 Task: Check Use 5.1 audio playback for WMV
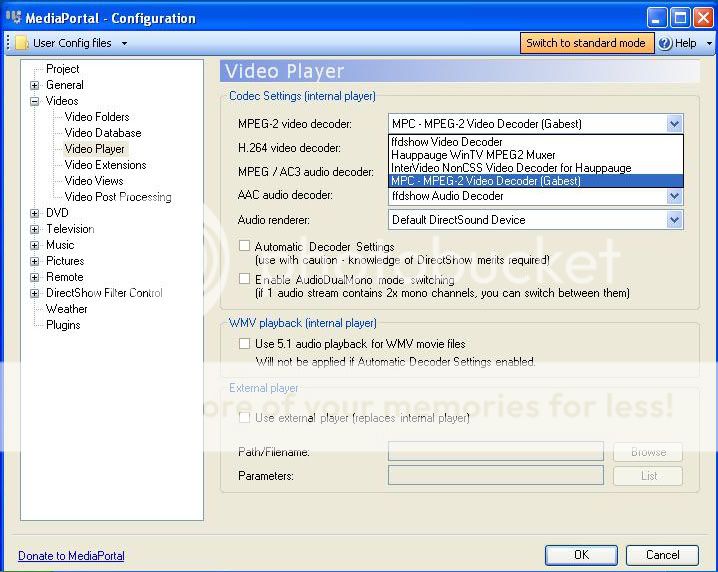[245, 344]
